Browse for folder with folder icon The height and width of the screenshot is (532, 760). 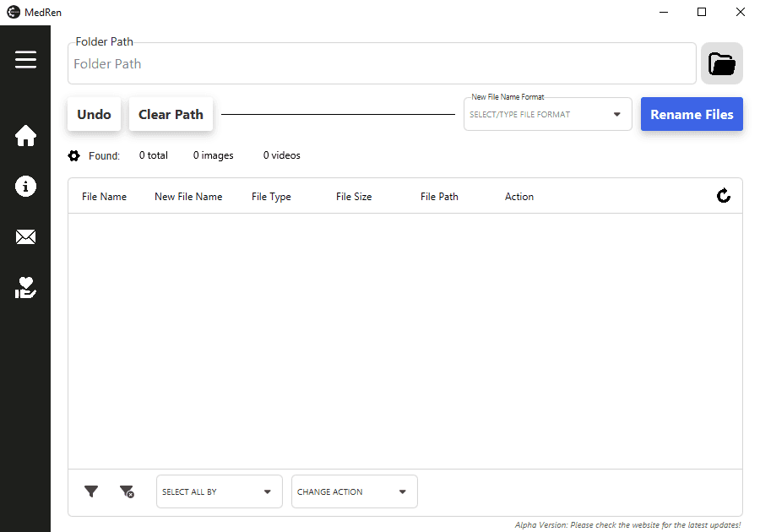pos(722,63)
